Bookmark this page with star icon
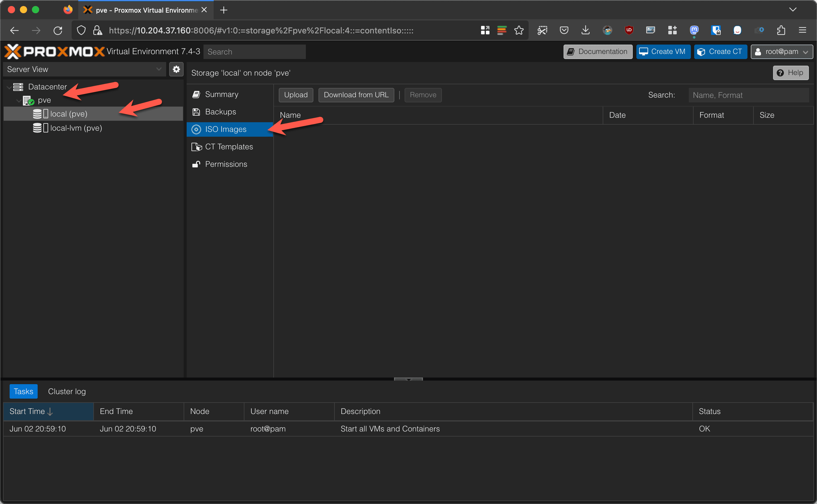This screenshot has width=817, height=504. click(519, 31)
